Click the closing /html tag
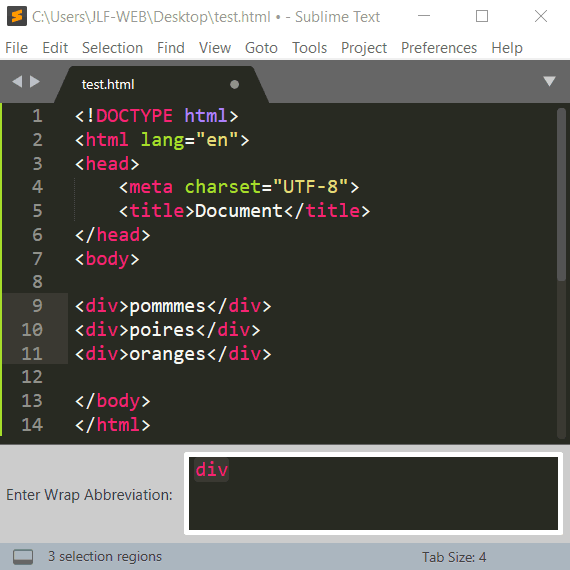Image resolution: width=570 pixels, height=570 pixels. 113,425
